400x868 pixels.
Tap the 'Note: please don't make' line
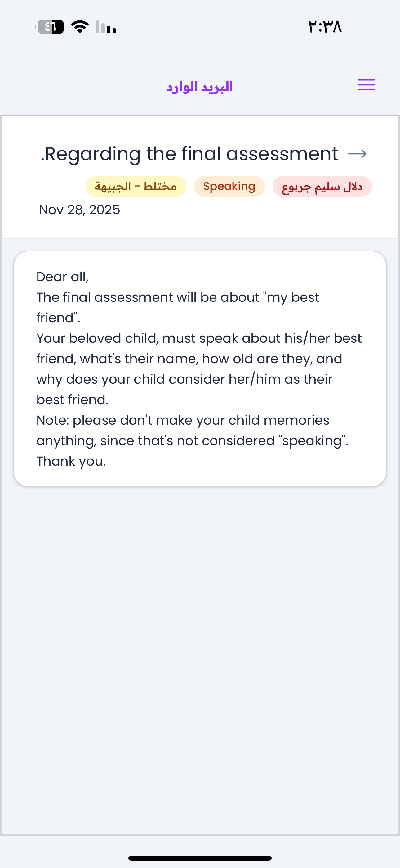[x=183, y=420]
